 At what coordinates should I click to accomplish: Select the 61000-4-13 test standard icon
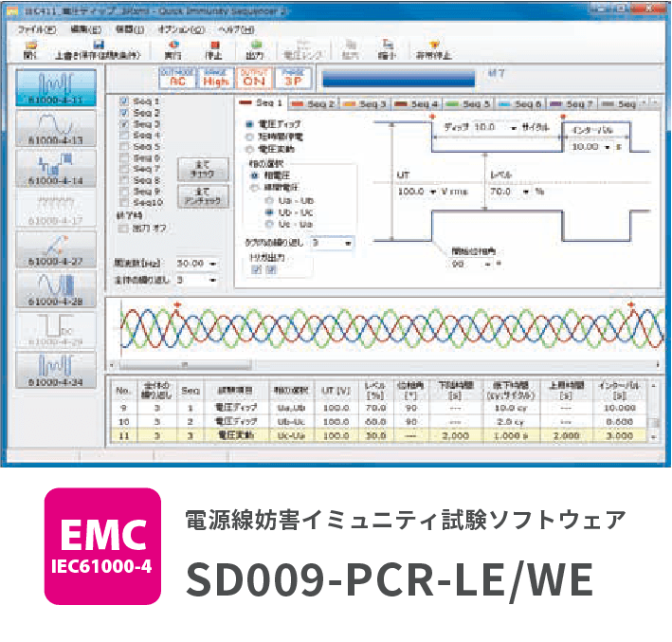[x=56, y=128]
